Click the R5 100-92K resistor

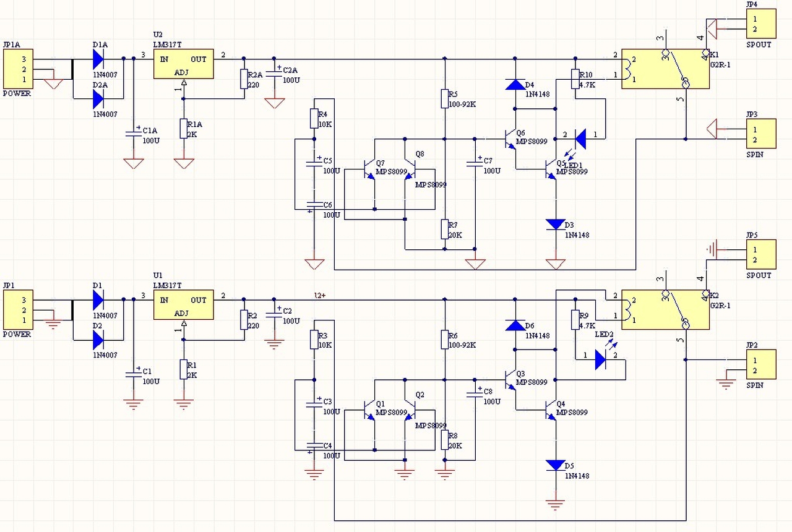click(444, 98)
